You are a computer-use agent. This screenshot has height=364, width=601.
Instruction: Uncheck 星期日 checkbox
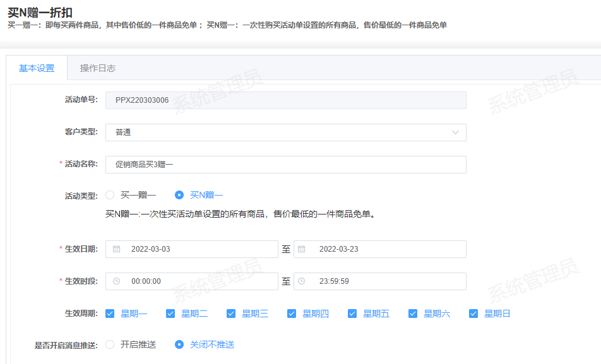coord(473,314)
